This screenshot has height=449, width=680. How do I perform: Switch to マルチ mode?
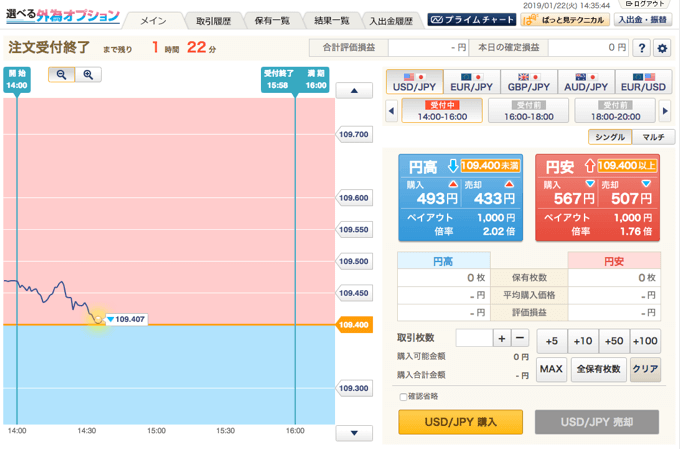tap(654, 137)
